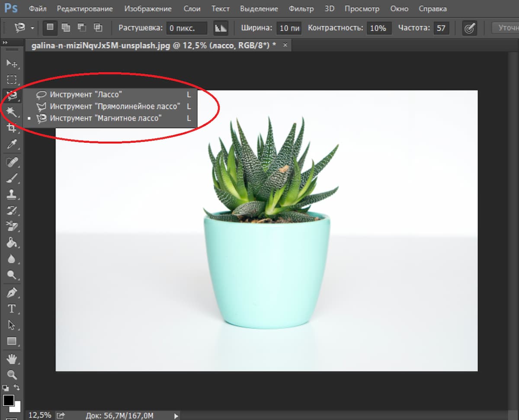Select the Eyedropper tool
This screenshot has width=519, height=420.
click(x=12, y=144)
